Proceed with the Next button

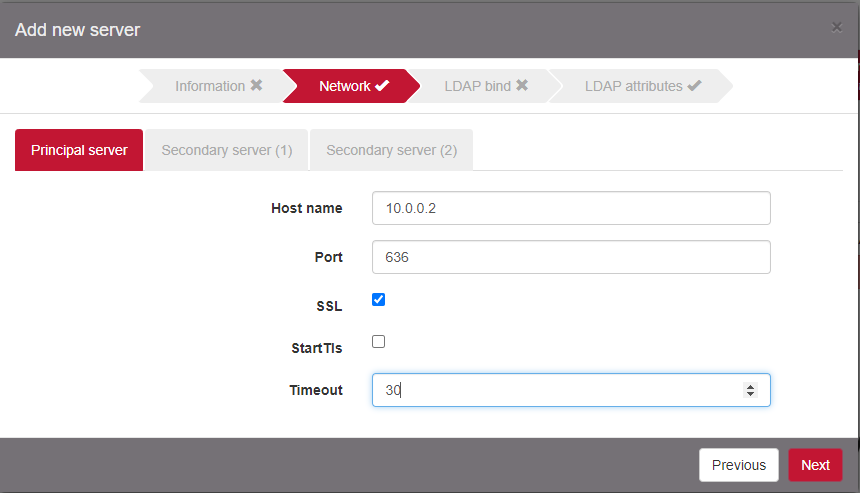(x=815, y=465)
